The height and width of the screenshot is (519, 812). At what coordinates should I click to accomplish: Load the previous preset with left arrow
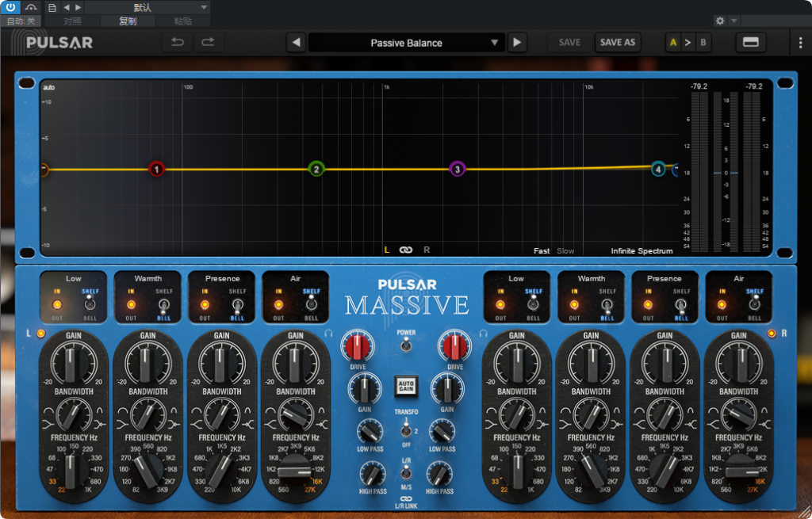296,43
